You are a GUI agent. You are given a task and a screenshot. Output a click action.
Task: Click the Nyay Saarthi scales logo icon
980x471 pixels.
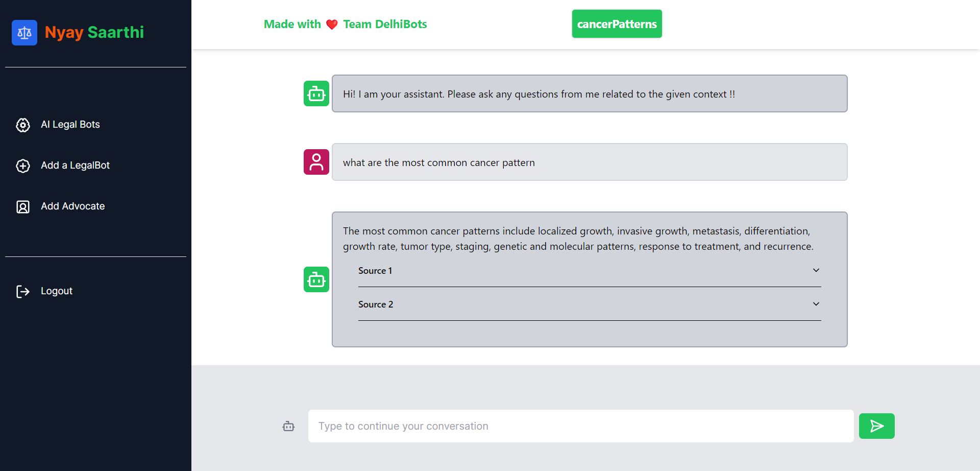(24, 33)
